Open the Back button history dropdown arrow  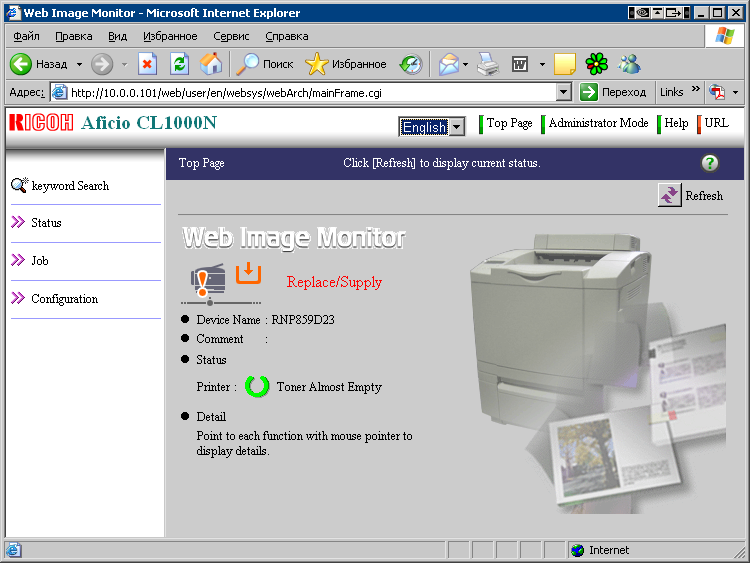click(x=79, y=64)
